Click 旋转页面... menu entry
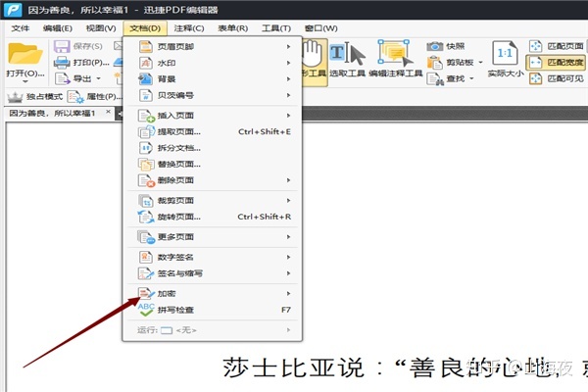588x392 pixels. click(x=213, y=217)
